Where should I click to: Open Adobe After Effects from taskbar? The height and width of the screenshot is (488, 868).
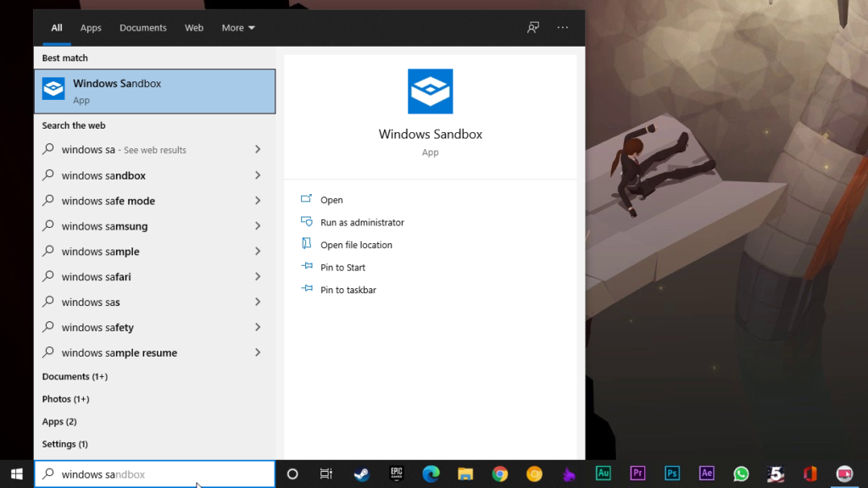(x=706, y=474)
